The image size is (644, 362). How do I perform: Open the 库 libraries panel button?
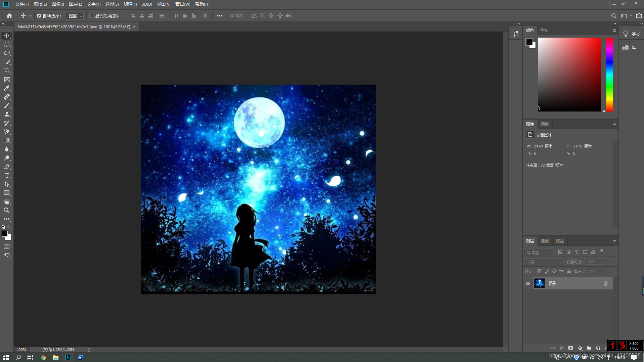[630, 48]
